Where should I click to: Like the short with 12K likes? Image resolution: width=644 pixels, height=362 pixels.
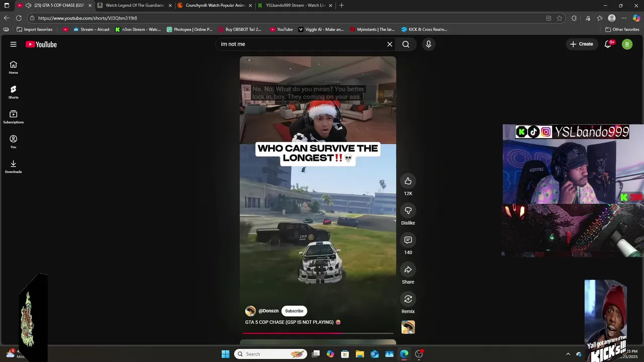pos(408,181)
